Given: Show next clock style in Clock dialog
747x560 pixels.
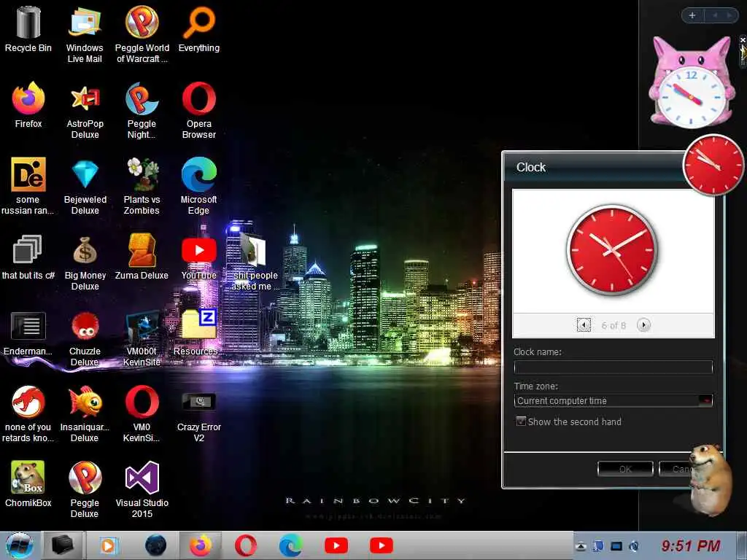Looking at the screenshot, I should pyautogui.click(x=643, y=324).
